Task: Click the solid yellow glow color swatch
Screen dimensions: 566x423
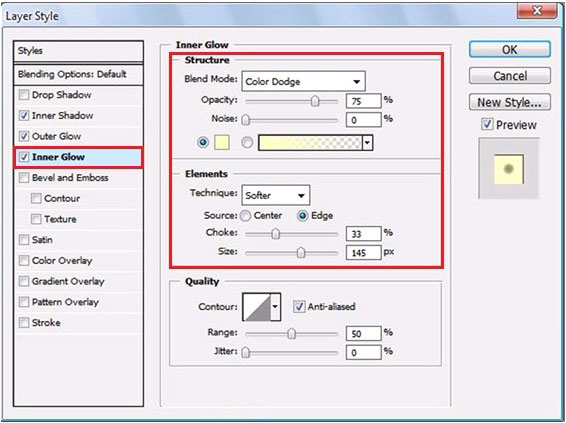Action: coord(222,143)
